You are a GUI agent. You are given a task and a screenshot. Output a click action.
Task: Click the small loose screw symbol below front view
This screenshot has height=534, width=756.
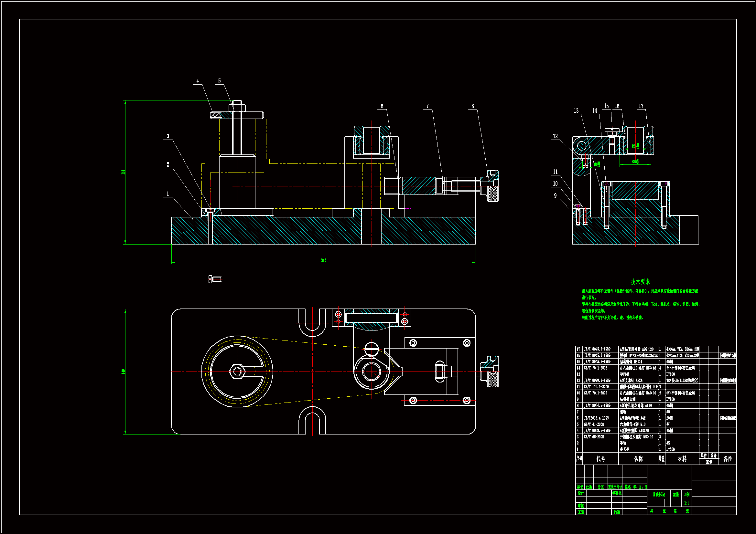click(215, 279)
